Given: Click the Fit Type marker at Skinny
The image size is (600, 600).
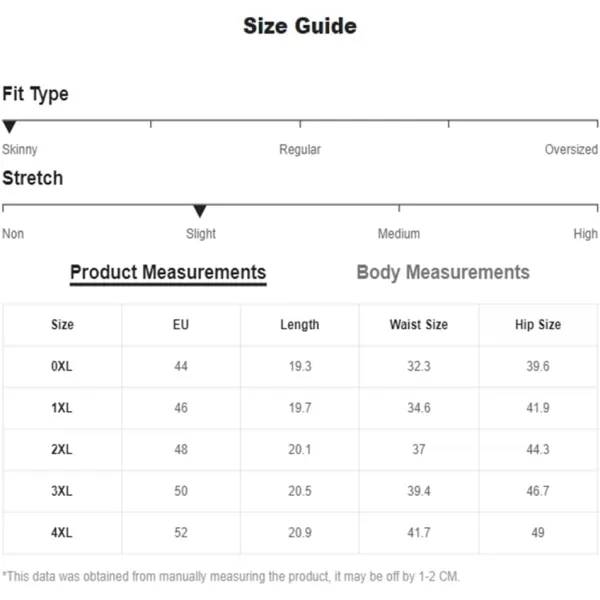Looking at the screenshot, I should click(9, 126).
